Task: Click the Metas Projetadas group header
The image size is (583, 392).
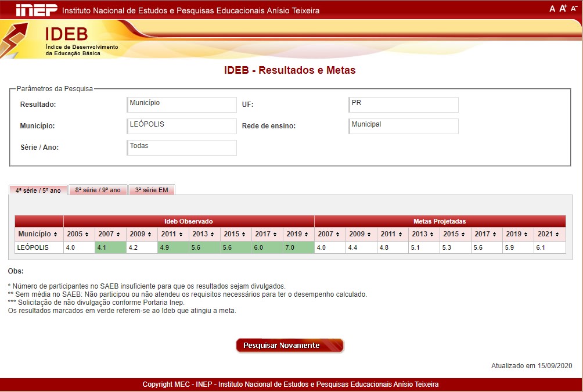Action: point(440,221)
